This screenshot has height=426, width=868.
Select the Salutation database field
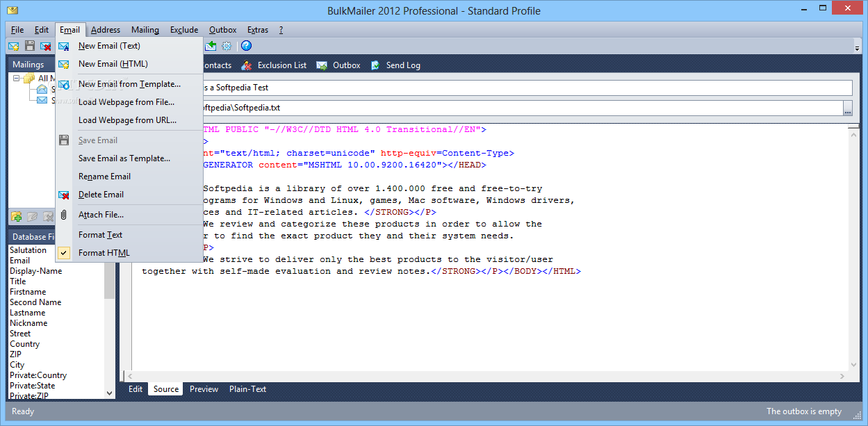pos(28,250)
